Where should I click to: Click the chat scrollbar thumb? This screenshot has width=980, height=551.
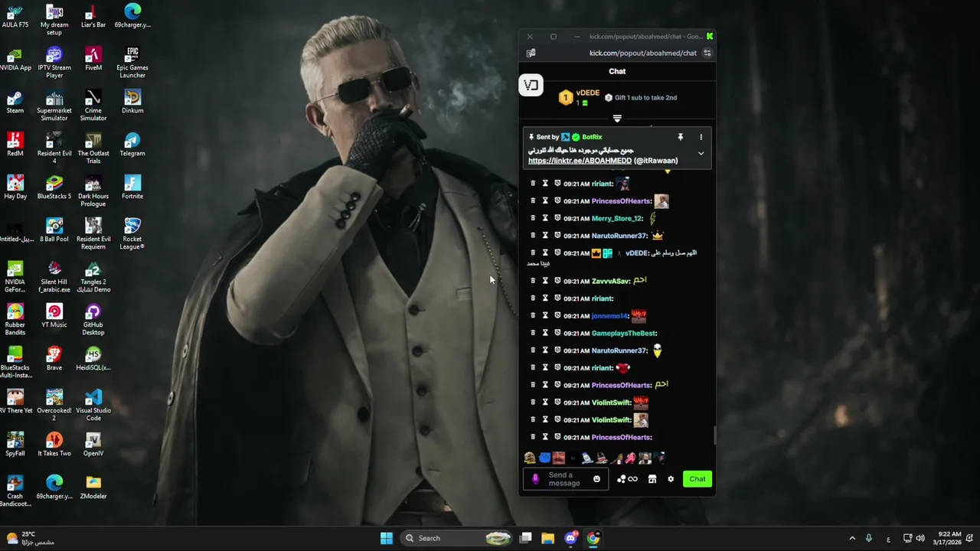[714, 435]
